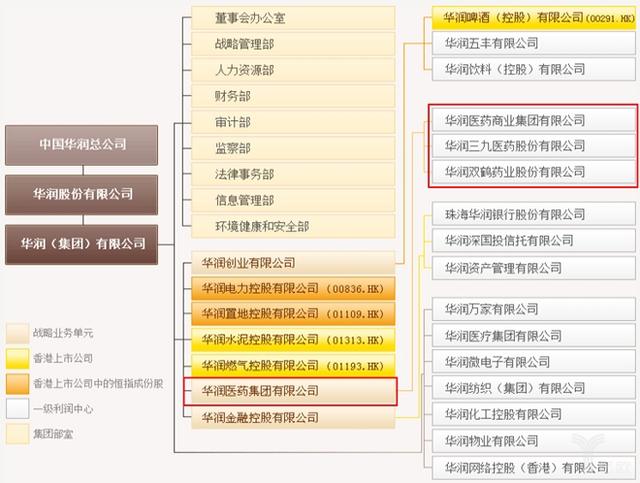Select 华润医药集团有限公司 box
640x483 pixels.
point(291,392)
